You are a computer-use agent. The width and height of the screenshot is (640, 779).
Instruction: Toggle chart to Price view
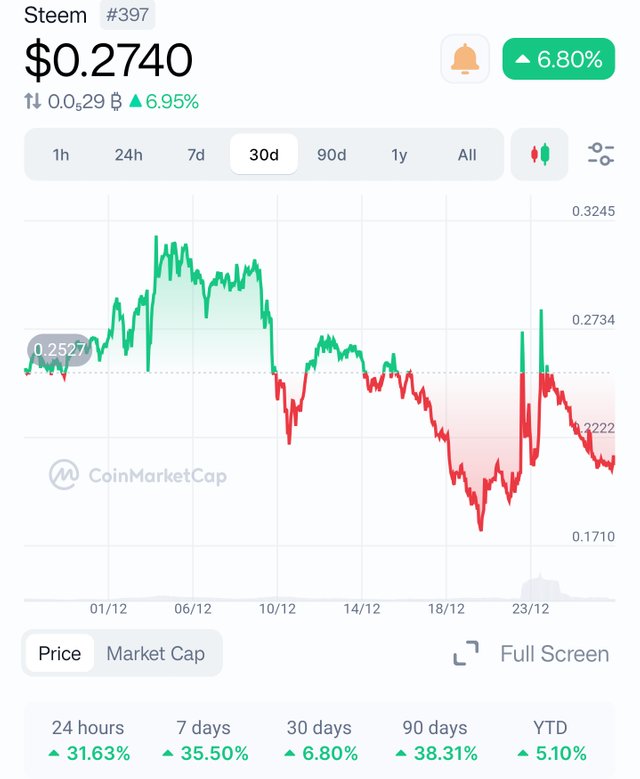(60, 653)
